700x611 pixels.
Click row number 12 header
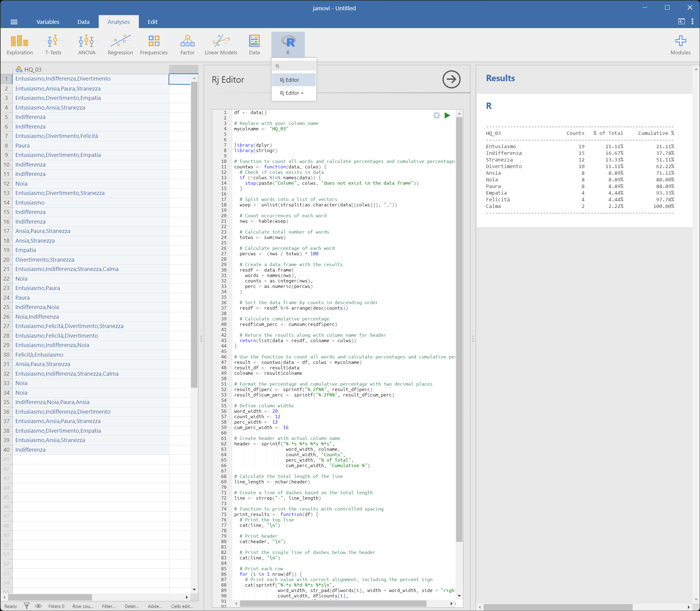tap(6, 183)
